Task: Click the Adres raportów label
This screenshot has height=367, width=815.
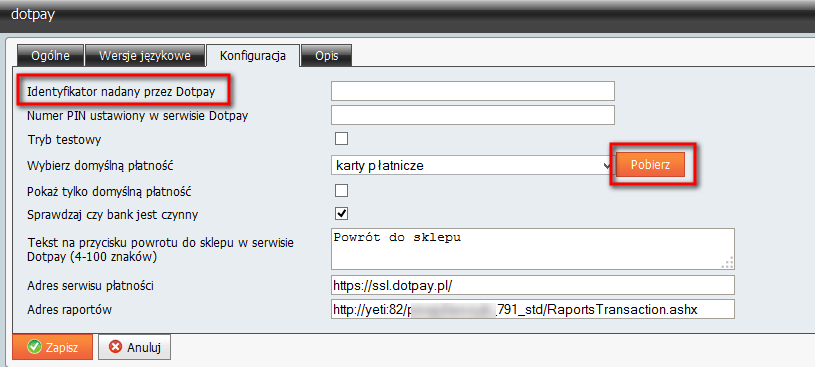Action: [69, 310]
